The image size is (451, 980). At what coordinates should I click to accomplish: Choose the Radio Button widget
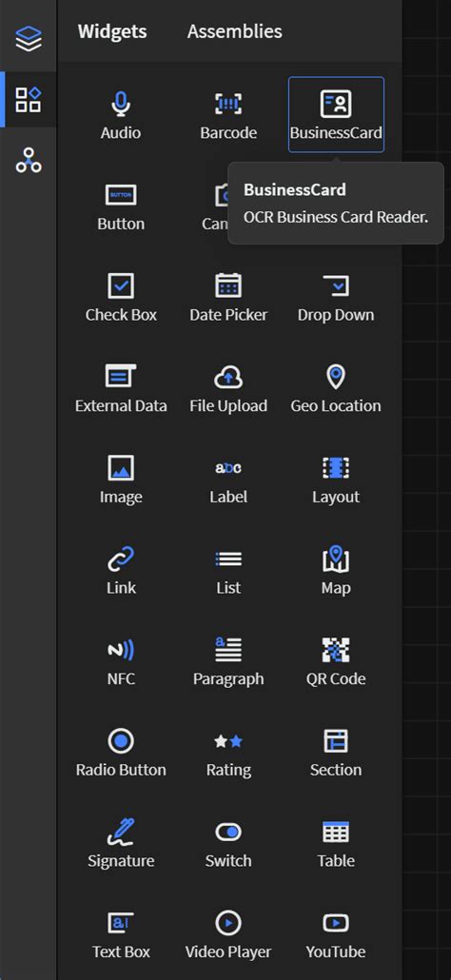(x=121, y=753)
